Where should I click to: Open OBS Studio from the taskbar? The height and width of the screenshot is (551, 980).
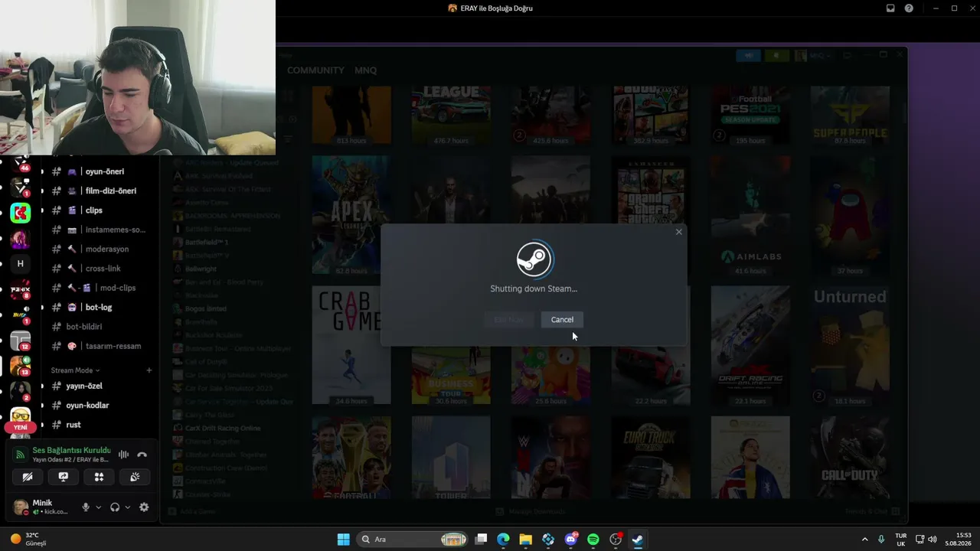click(x=616, y=540)
